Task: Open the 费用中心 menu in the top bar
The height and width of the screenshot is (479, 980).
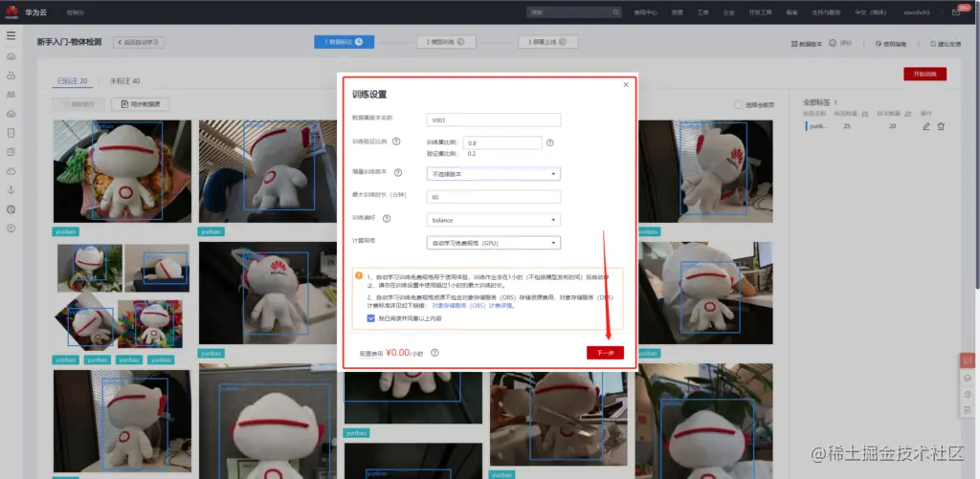Action: (x=646, y=11)
